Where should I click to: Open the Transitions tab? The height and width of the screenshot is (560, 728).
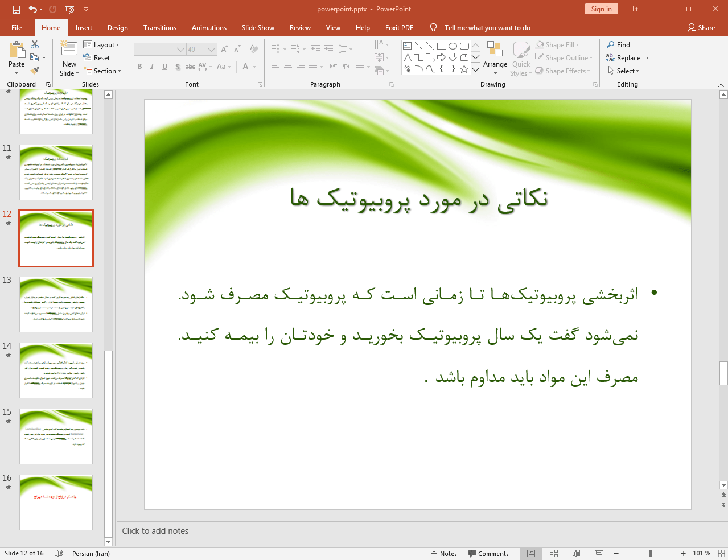[160, 27]
